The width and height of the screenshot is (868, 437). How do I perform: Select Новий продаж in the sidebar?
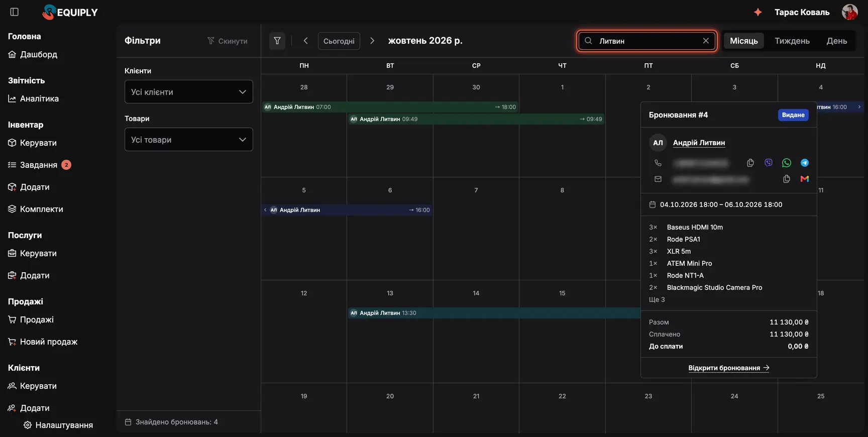(43, 342)
